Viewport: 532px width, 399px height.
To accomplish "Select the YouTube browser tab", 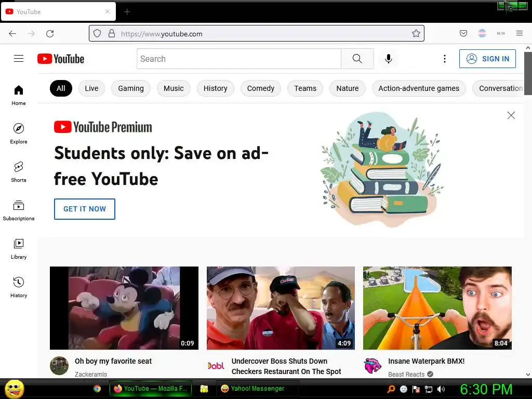I will click(58, 11).
